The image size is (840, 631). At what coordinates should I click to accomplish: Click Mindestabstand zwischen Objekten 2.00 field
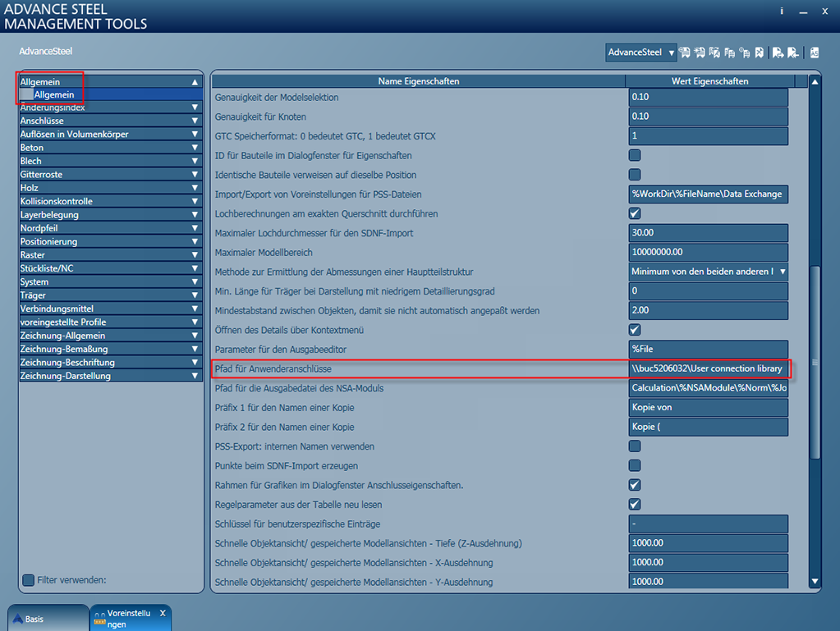[x=709, y=310]
